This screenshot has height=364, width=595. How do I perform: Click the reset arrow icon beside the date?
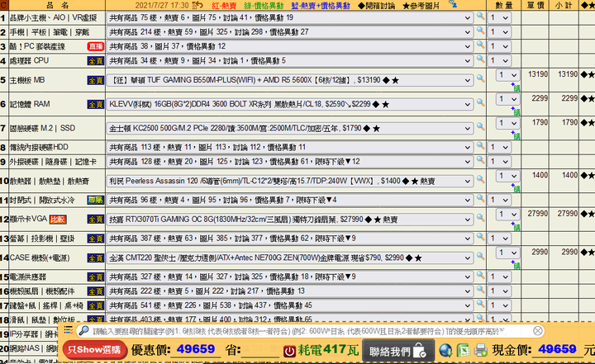198,5
